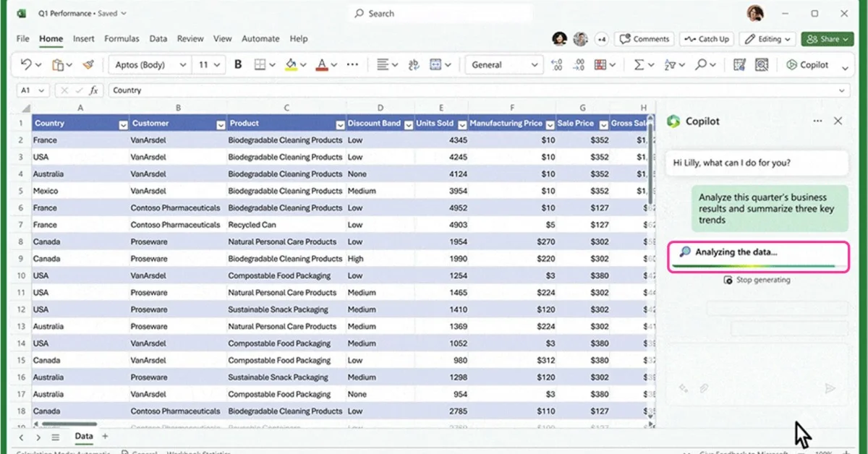
Task: Click the yellow underline on Fill Color
Action: click(x=292, y=69)
